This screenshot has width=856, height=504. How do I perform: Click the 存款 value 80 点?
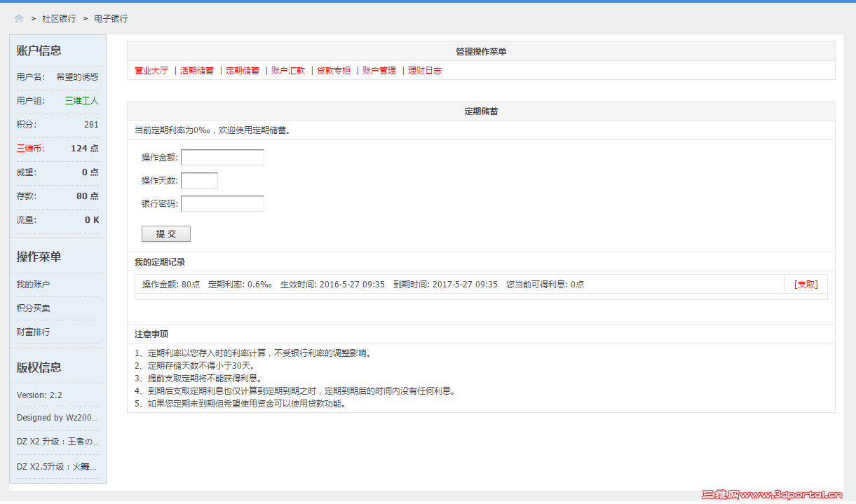click(88, 196)
